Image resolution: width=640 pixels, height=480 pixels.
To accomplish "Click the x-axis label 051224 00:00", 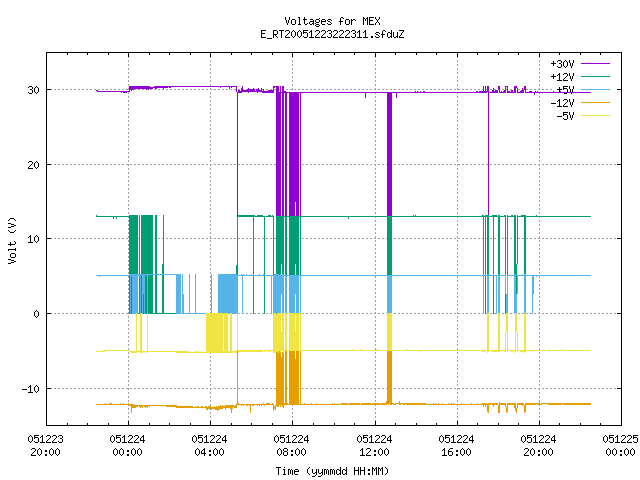I will click(x=127, y=446).
